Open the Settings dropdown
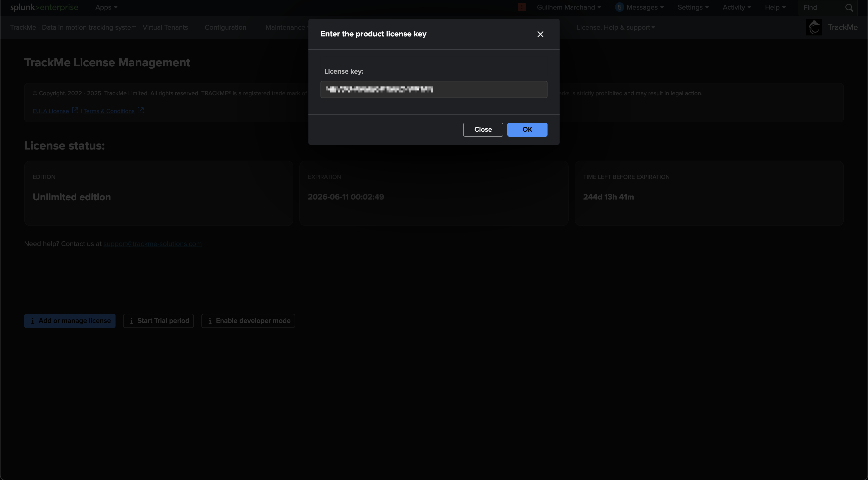Viewport: 868px width, 480px height. (x=693, y=8)
